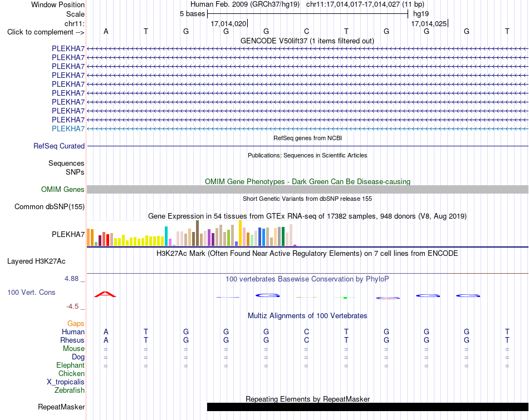Click the OMIM Genes track label

[x=63, y=190]
